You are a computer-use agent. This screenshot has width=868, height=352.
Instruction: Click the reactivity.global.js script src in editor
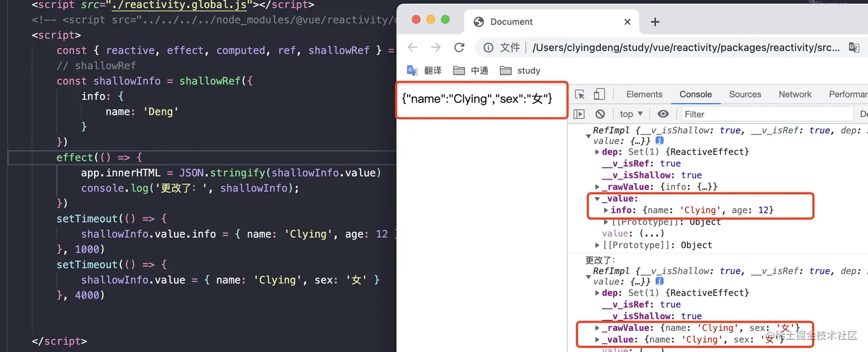[x=180, y=5]
